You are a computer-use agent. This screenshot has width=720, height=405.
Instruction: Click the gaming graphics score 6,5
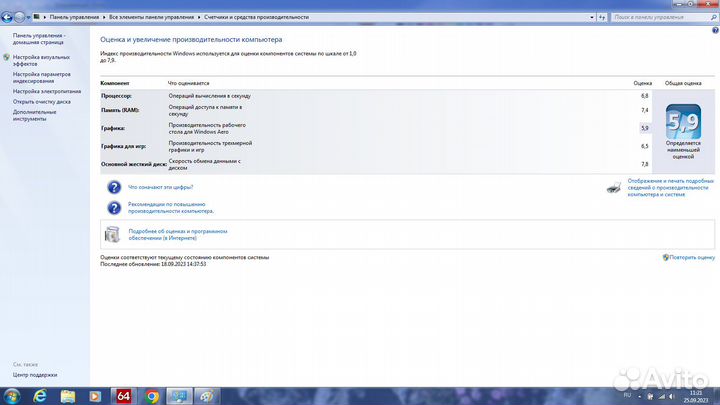pos(645,146)
